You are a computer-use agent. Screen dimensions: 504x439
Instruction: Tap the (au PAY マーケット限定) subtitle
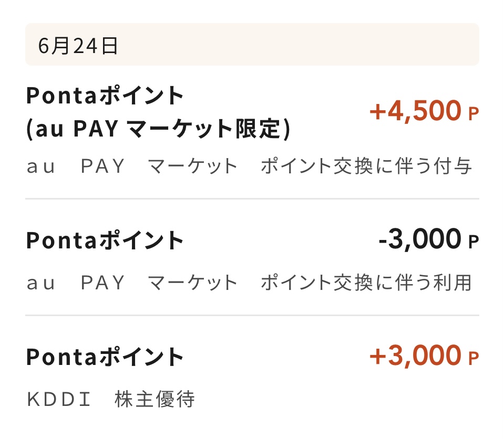[158, 129]
